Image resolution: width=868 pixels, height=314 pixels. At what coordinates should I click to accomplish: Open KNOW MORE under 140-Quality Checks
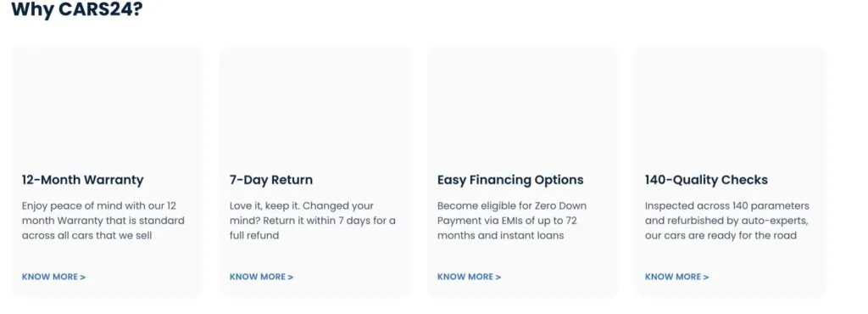click(x=676, y=277)
